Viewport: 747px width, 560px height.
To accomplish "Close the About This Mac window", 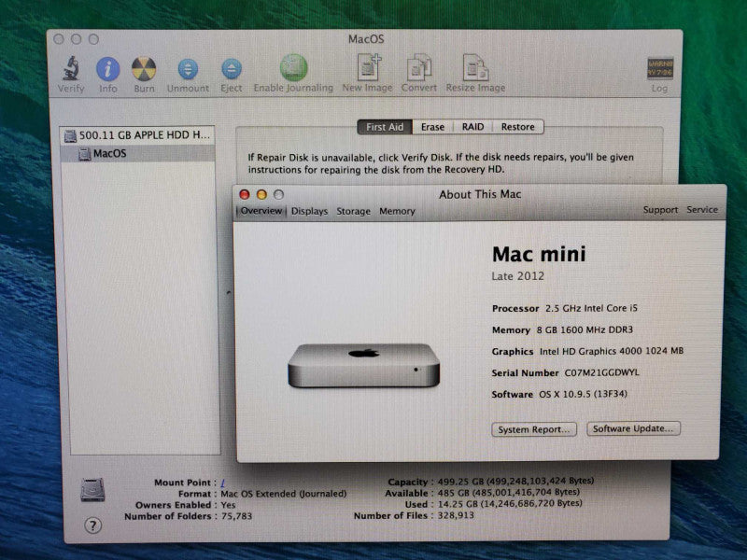I will [245, 194].
